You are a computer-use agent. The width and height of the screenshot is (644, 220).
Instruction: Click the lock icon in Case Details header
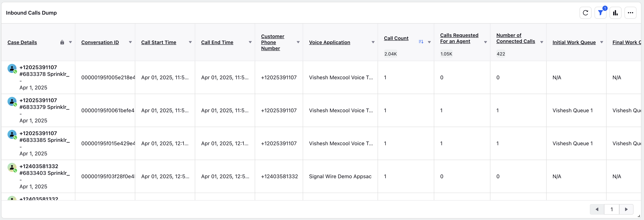[x=62, y=42]
